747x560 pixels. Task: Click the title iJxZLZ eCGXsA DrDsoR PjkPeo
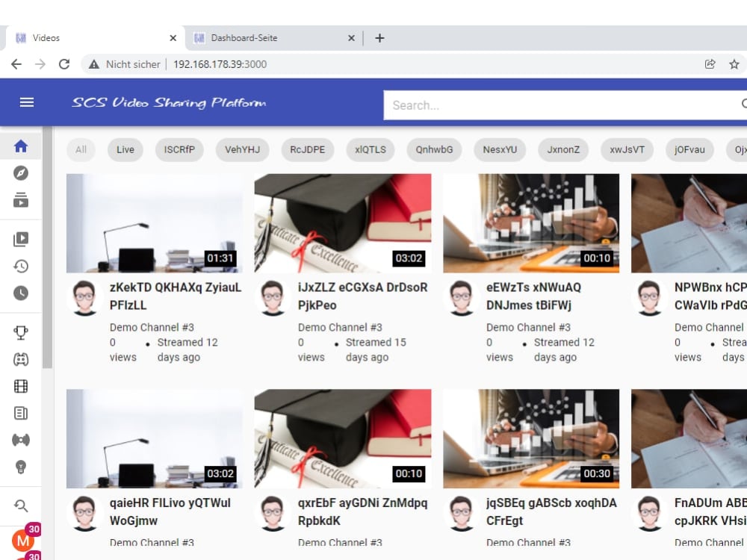tap(363, 296)
